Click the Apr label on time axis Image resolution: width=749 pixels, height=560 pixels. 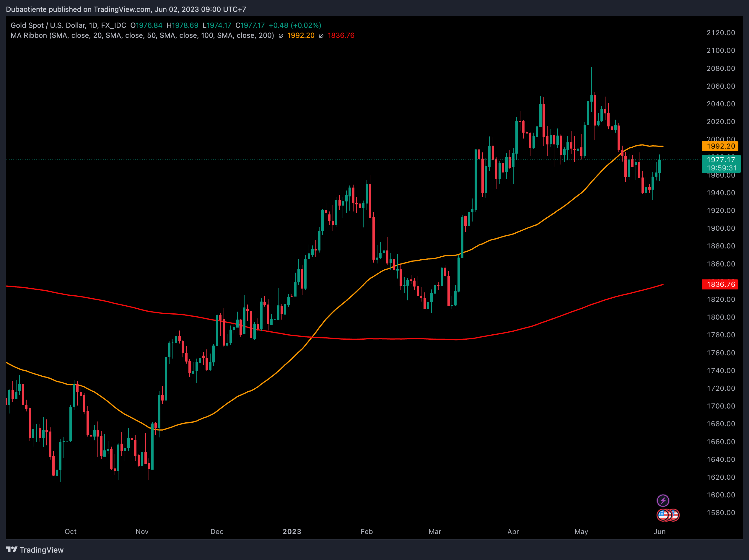513,532
